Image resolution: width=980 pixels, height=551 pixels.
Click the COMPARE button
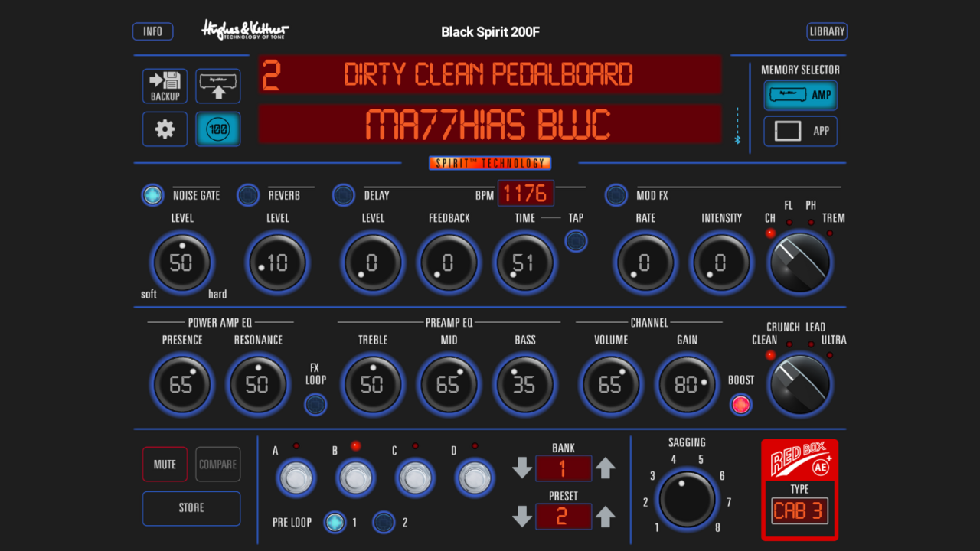[218, 465]
